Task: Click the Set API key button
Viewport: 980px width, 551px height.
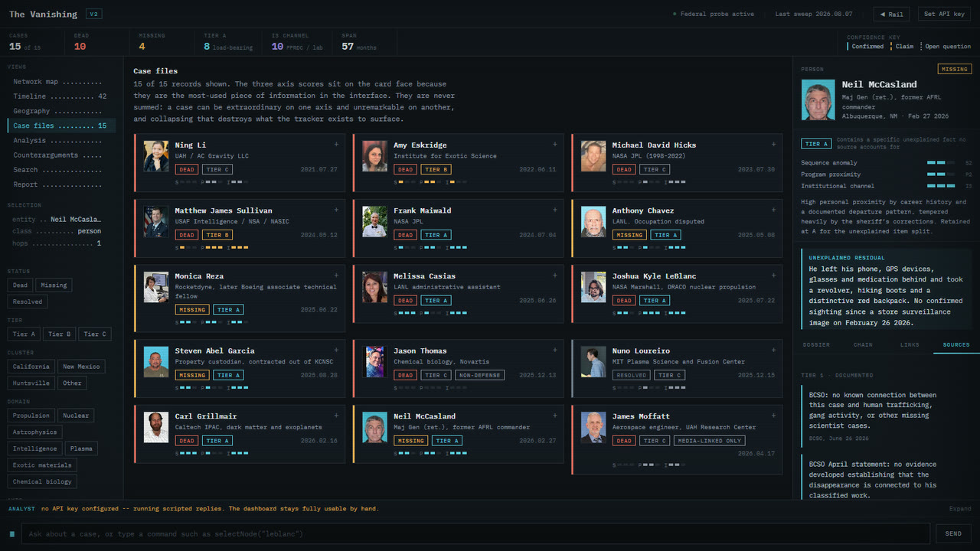Action: pos(945,14)
